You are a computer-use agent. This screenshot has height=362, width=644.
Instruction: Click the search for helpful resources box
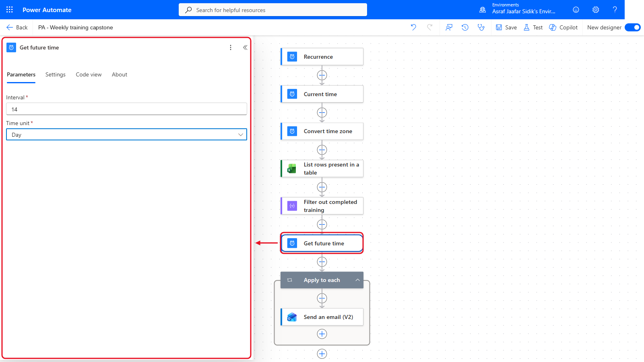pyautogui.click(x=273, y=10)
